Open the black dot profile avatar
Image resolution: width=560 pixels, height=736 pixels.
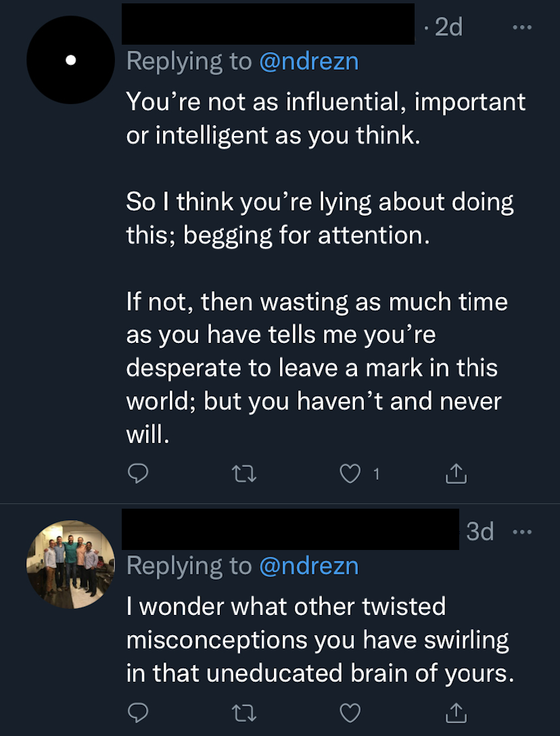point(71,60)
